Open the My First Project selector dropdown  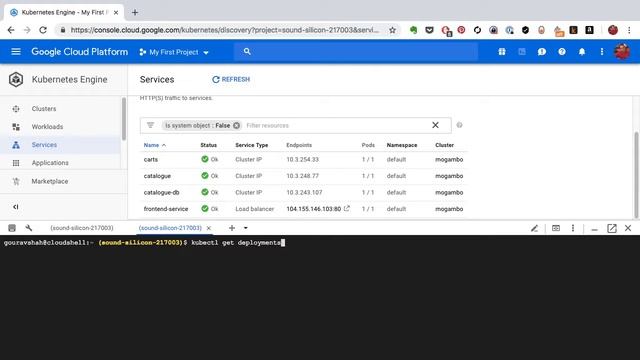(x=174, y=52)
